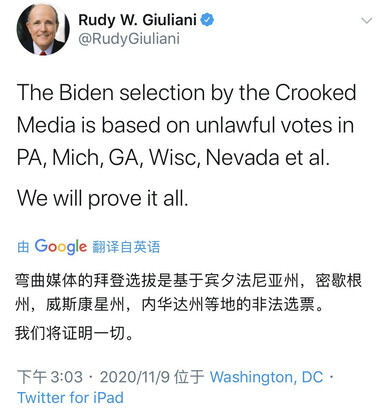
Task: Click the 由 character before Google logo
Action: (23, 247)
